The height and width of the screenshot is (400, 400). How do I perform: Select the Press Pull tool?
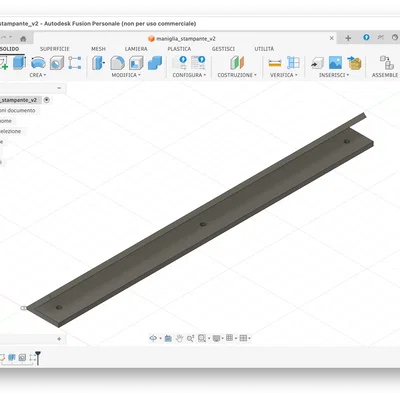click(x=98, y=63)
